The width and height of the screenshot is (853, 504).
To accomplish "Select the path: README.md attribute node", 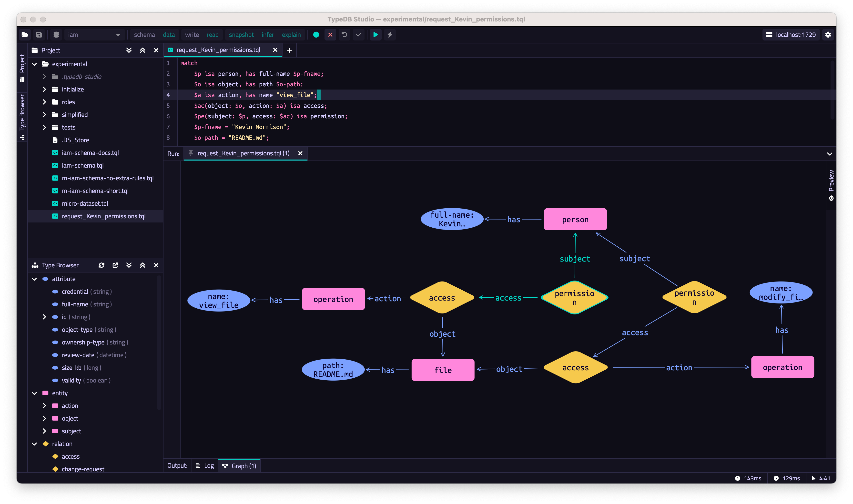I will 333,370.
